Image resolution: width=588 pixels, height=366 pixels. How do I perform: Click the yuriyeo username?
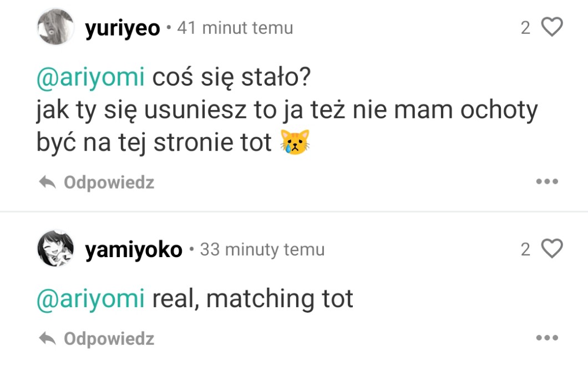click(122, 28)
